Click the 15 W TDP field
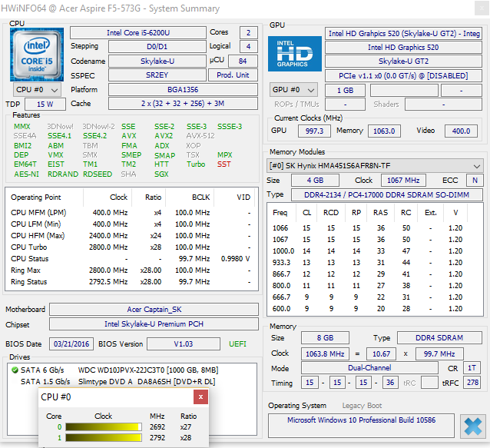The height and width of the screenshot is (448, 490). [45, 104]
